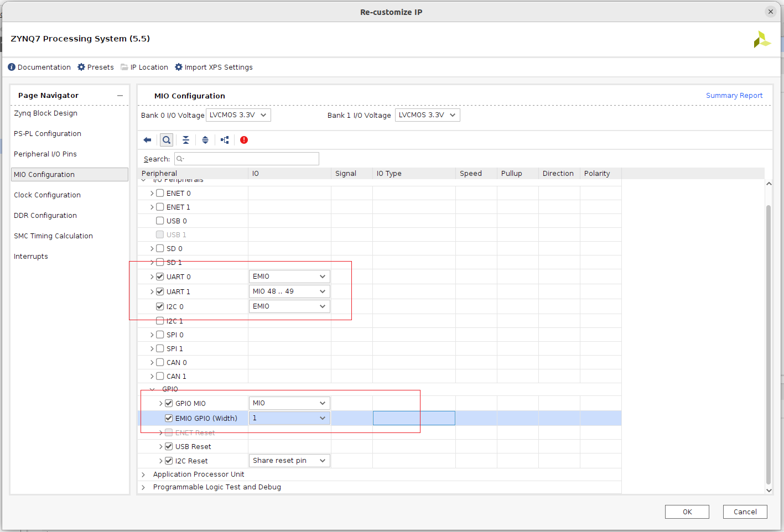Viewport: 784px width, 532px height.
Task: Enable the ENET 1 checkbox
Action: click(x=160, y=207)
